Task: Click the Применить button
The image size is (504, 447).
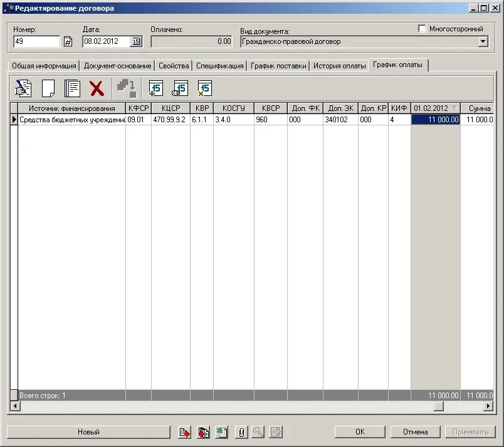Action: [471, 432]
